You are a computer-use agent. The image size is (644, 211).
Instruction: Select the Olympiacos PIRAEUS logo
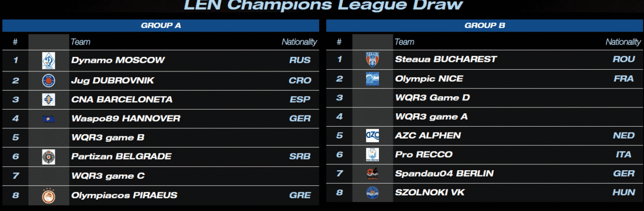pos(49,196)
